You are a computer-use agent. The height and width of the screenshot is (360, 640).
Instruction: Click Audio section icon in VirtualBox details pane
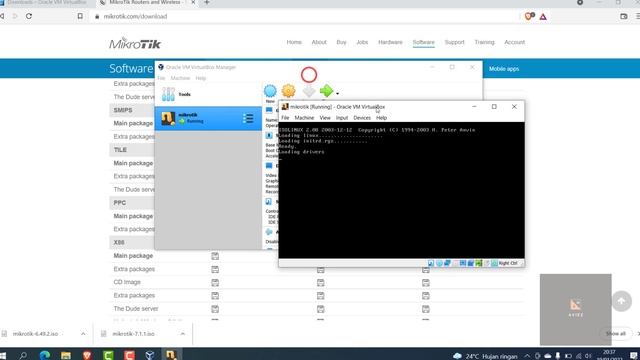269,232
